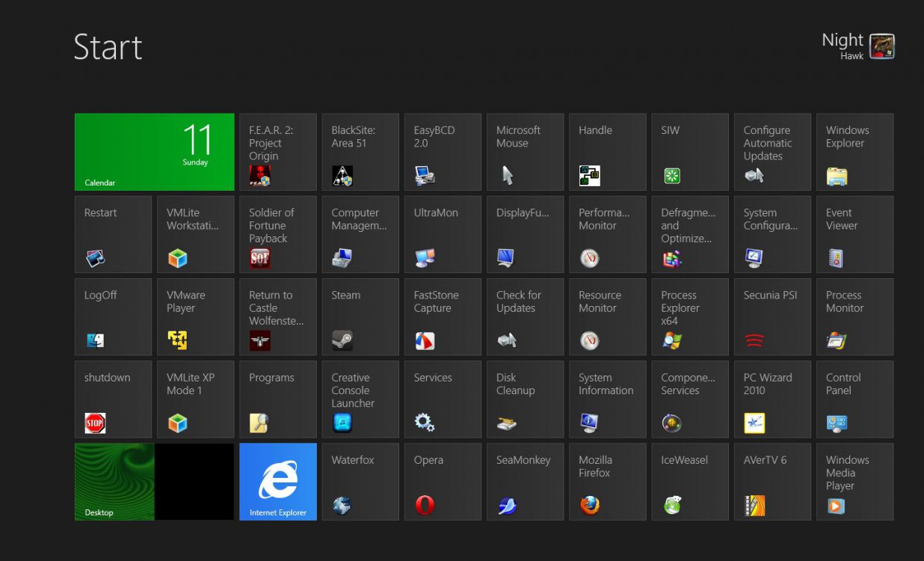The height and width of the screenshot is (561, 924).
Task: Open the Check for Updates tile
Action: tap(526, 317)
